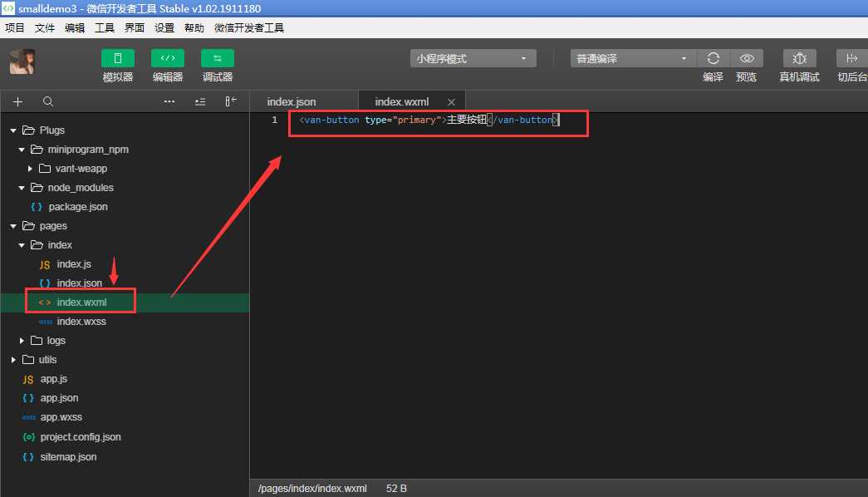Click the file tree sort/list icon

tap(200, 102)
